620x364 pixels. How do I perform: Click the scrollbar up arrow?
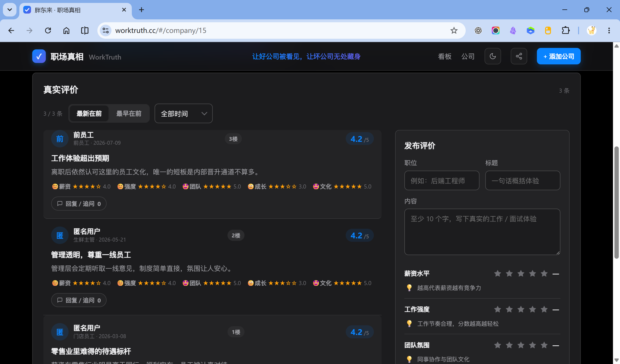(617, 46)
